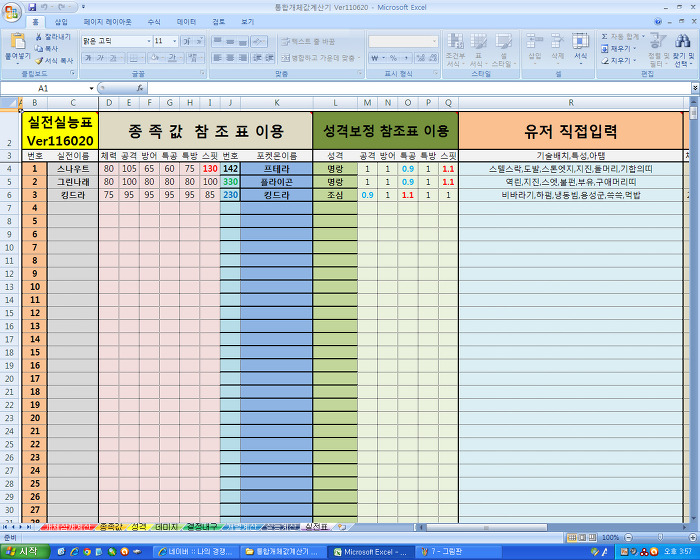Screen dimensions: 700x560
Task: Switch to the 삽입 (Insert) ribbon tab
Action: pyautogui.click(x=61, y=21)
